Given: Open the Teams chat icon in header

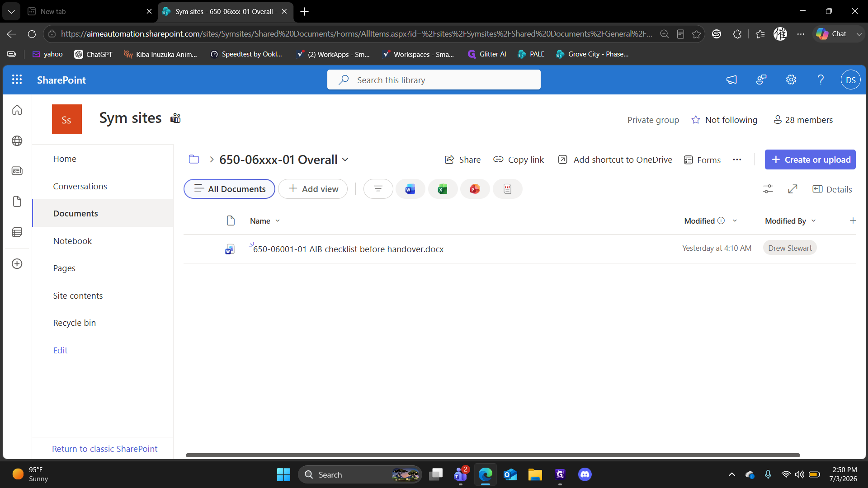Looking at the screenshot, I should click(x=761, y=80).
